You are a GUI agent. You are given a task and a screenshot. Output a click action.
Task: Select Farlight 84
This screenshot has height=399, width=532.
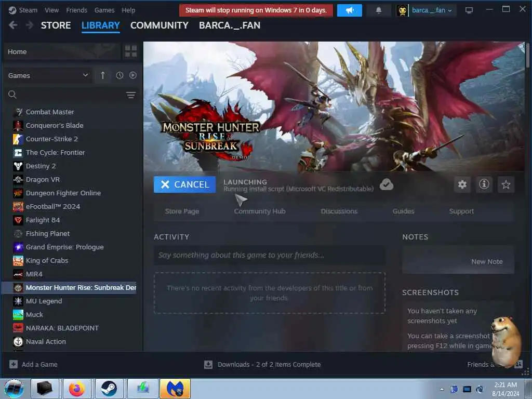(43, 220)
